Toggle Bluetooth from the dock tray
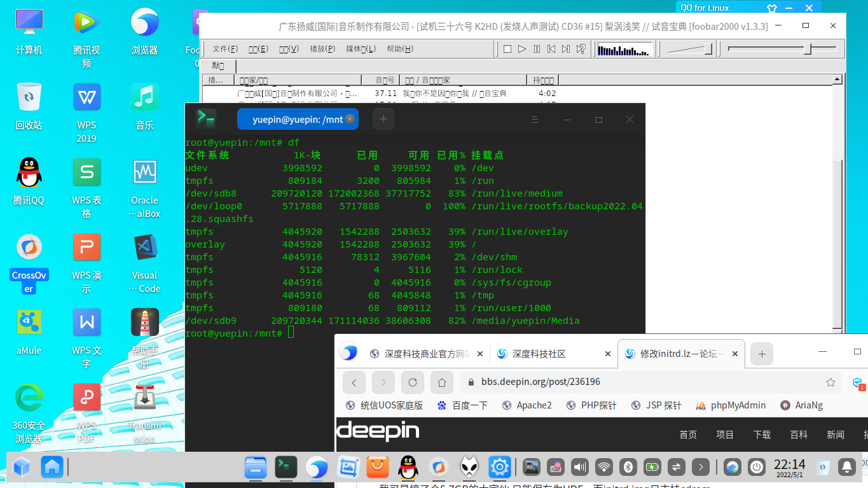This screenshot has width=868, height=488. (x=628, y=467)
